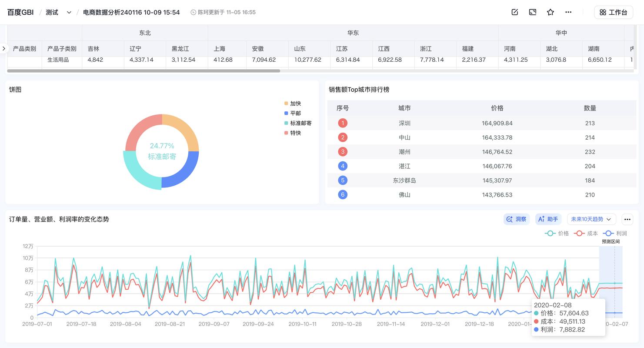Click the 预测区间 forecast label
Viewport: 644px width, 348px height.
tap(611, 241)
